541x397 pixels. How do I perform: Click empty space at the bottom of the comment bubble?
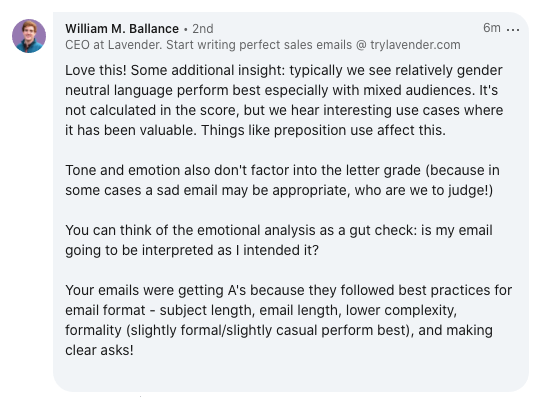(x=290, y=376)
